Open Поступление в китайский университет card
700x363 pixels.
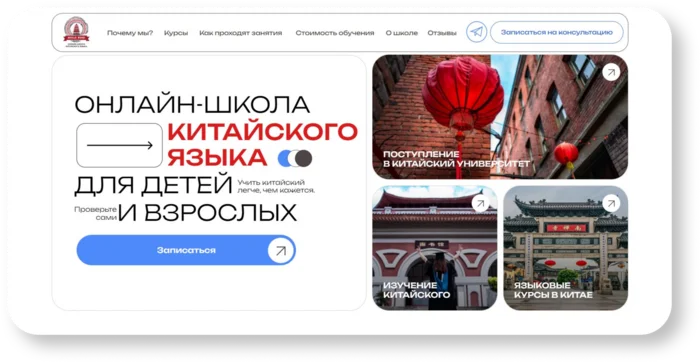500,117
